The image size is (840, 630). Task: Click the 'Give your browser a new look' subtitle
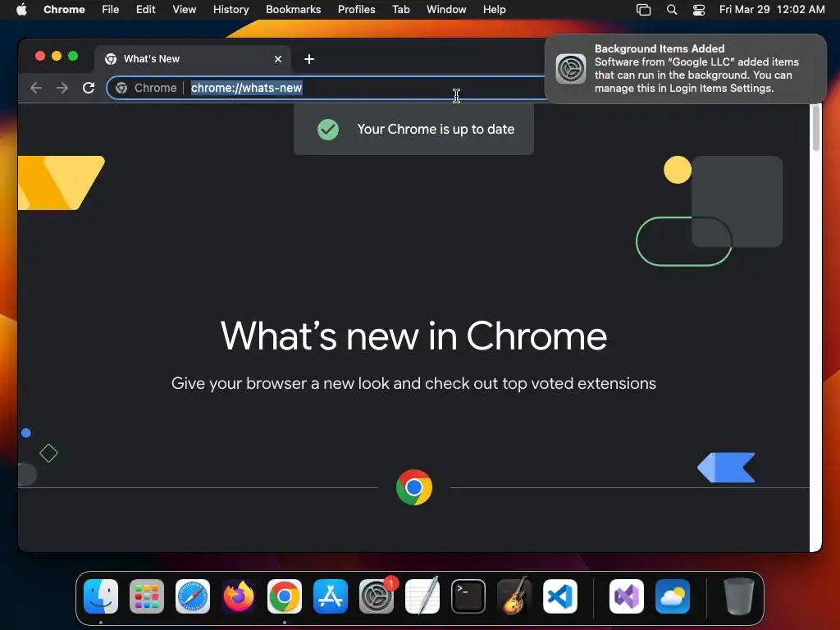[x=413, y=384]
